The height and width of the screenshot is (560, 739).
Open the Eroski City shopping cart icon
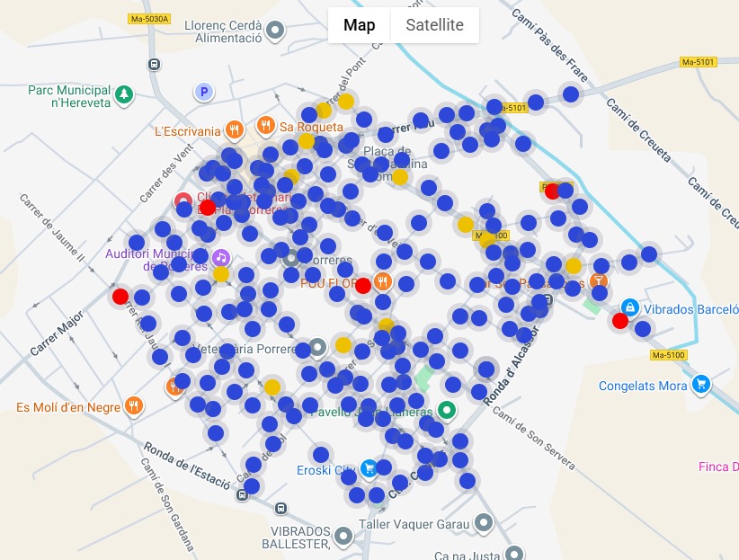coord(369,468)
